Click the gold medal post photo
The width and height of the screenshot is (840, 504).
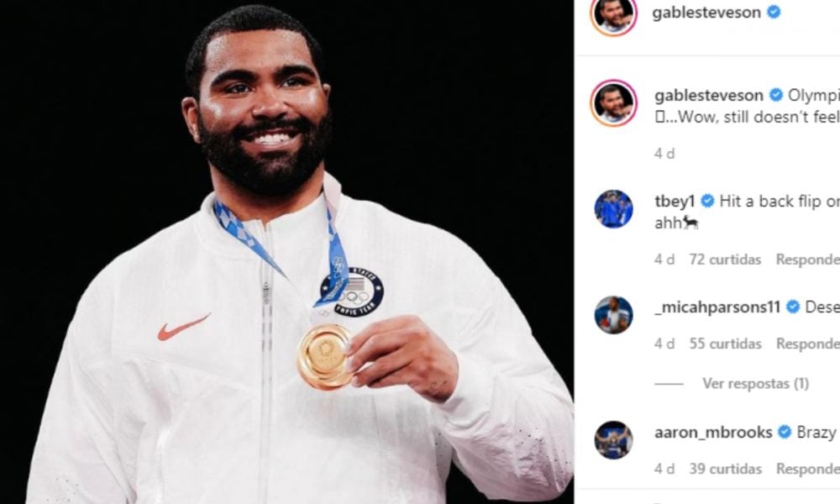(286, 252)
